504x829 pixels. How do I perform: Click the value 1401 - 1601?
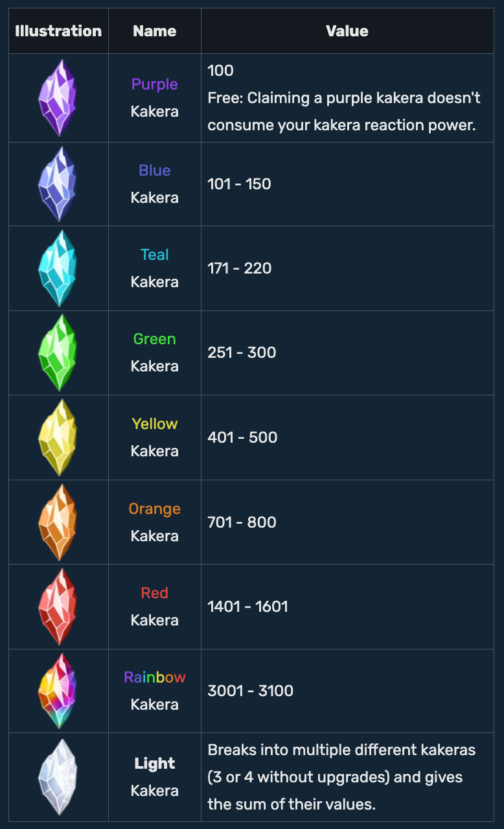pyautogui.click(x=247, y=607)
